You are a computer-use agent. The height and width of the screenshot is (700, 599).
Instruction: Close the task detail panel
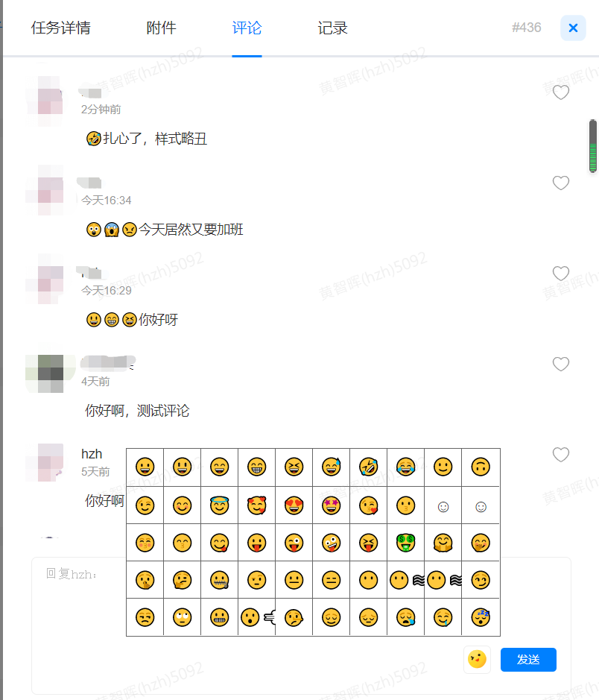click(573, 28)
